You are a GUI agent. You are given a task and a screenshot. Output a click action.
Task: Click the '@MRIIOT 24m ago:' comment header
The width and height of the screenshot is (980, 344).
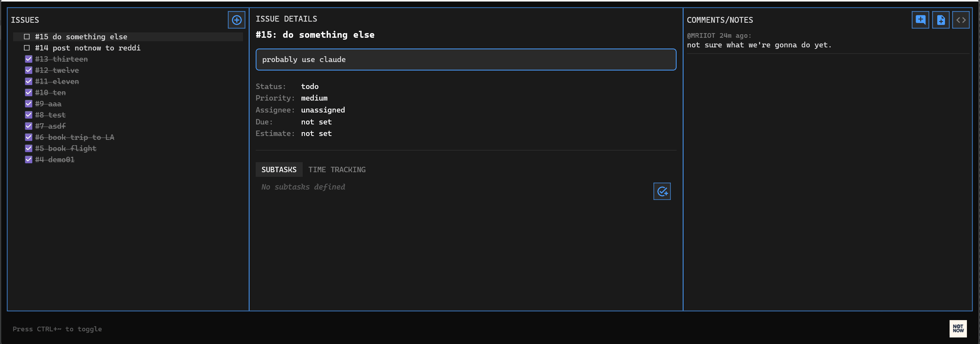(x=719, y=35)
